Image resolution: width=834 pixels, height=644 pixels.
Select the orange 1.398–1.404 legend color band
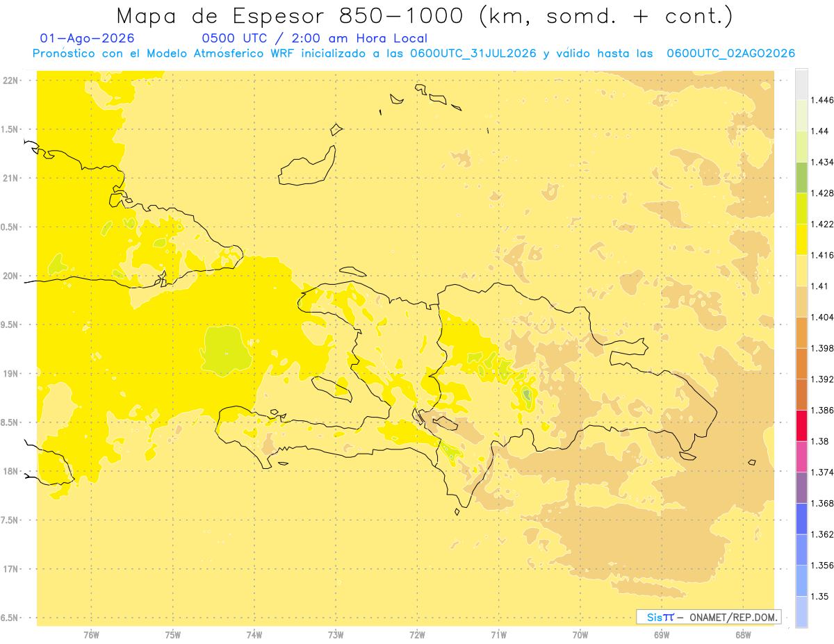[x=801, y=333]
